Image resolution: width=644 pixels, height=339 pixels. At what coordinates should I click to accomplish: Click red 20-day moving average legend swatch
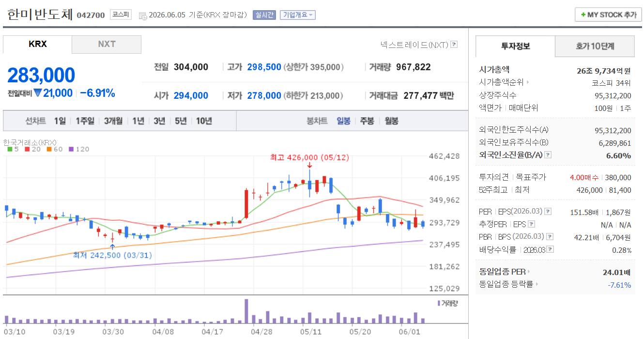coord(28,149)
